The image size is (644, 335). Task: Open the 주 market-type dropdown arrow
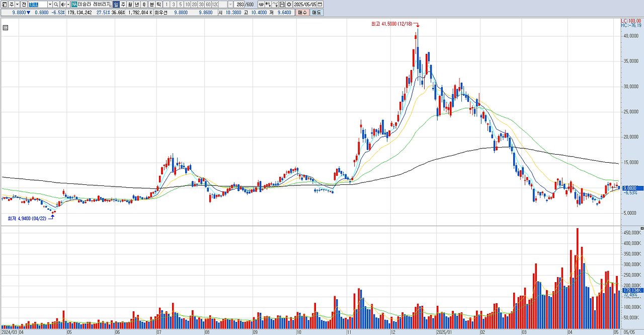[x=17, y=5]
